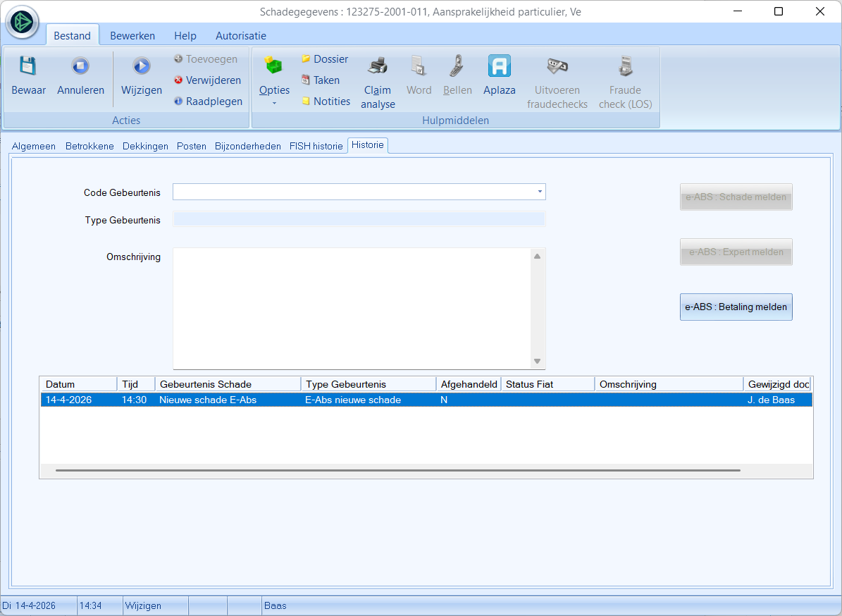Sort by the Datum column header
The height and width of the screenshot is (616, 842).
(79, 384)
